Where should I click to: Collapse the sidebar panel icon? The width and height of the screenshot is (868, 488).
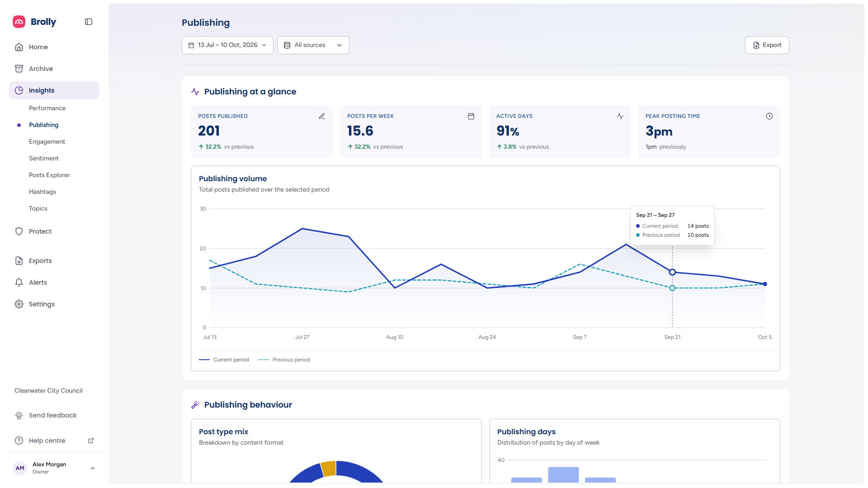(x=89, y=22)
